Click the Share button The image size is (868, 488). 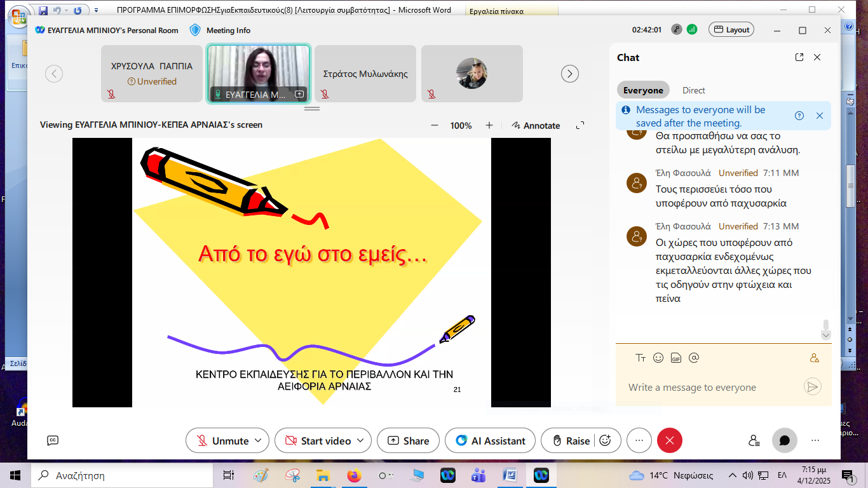click(x=408, y=440)
